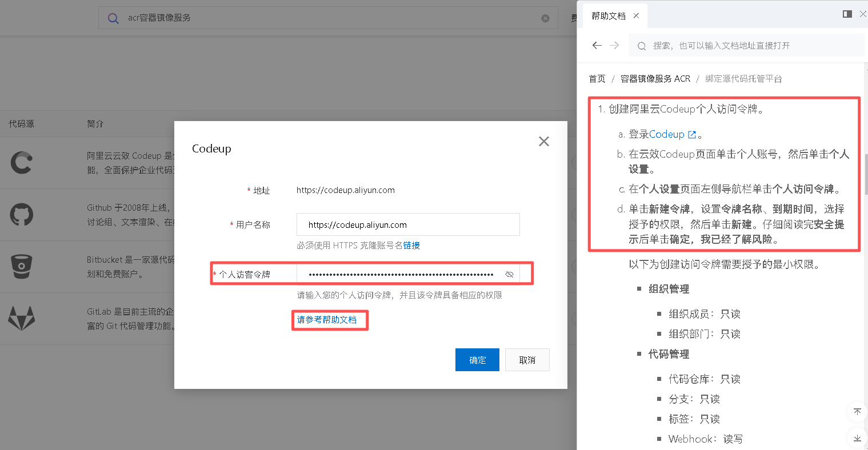This screenshot has height=450, width=868.
Task: Open the 请参考帮助文档 link
Action: (330, 320)
